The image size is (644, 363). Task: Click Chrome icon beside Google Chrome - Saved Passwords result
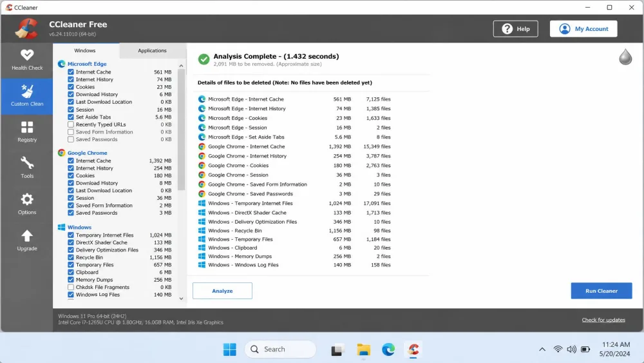(202, 193)
